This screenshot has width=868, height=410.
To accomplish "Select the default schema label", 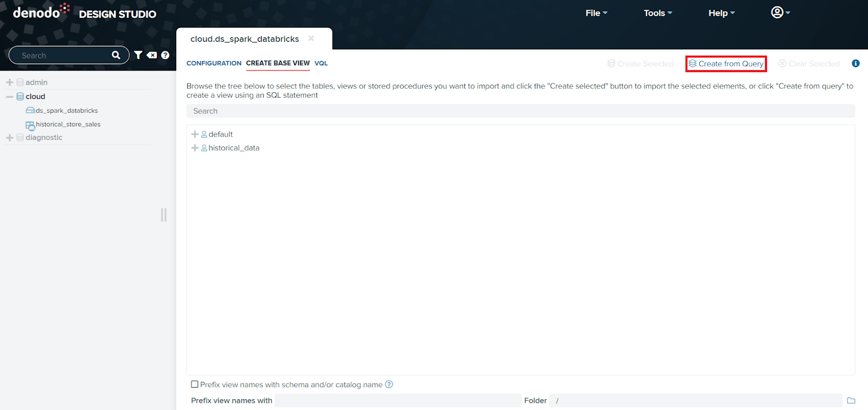I will point(221,134).
